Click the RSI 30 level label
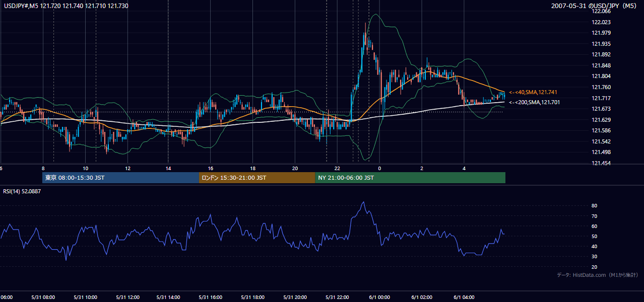The image size is (644, 302). click(x=595, y=257)
